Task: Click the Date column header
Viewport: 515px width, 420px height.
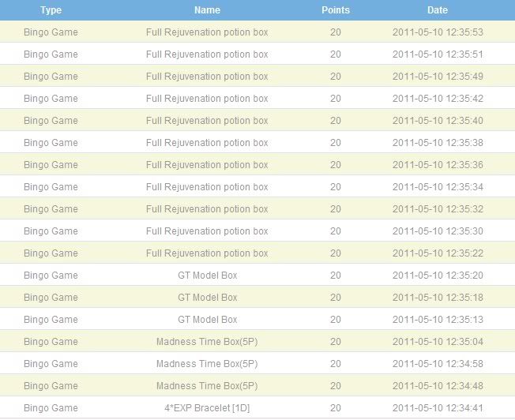Action: (x=437, y=9)
